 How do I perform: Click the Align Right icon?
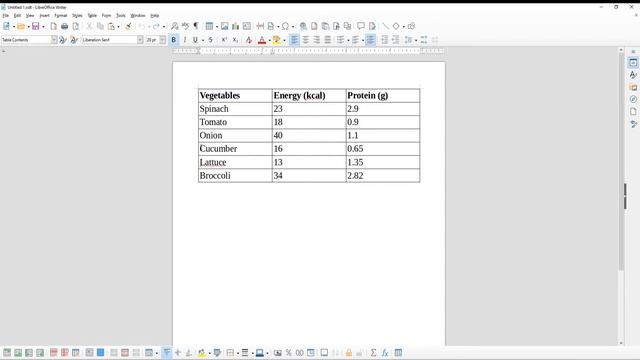tap(316, 40)
